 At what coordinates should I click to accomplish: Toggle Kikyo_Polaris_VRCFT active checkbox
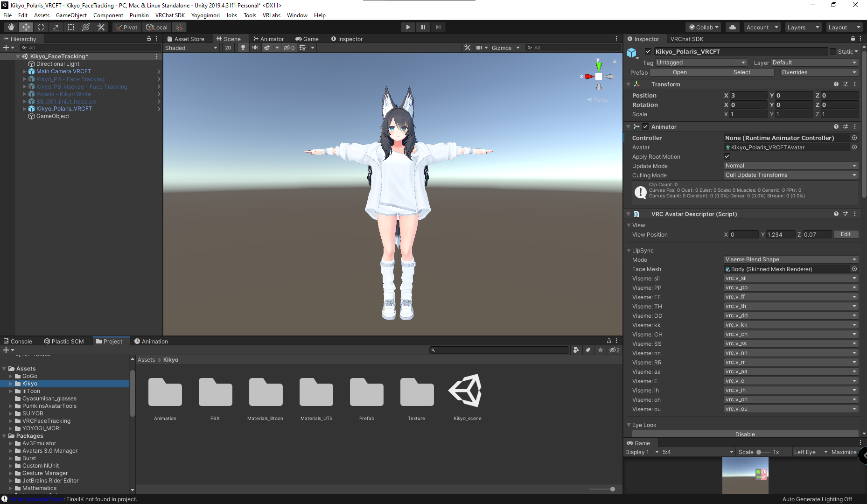(648, 51)
